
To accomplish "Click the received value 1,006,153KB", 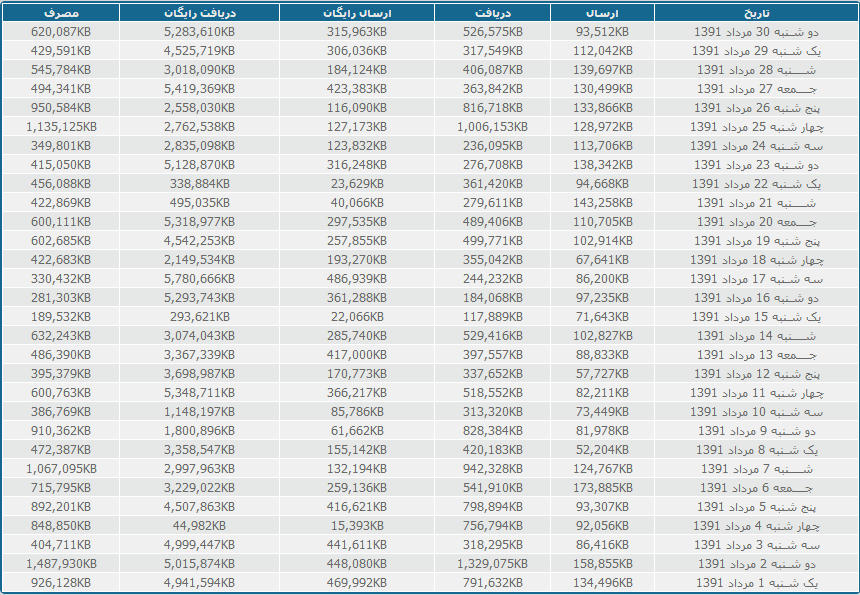I will pyautogui.click(x=490, y=127).
